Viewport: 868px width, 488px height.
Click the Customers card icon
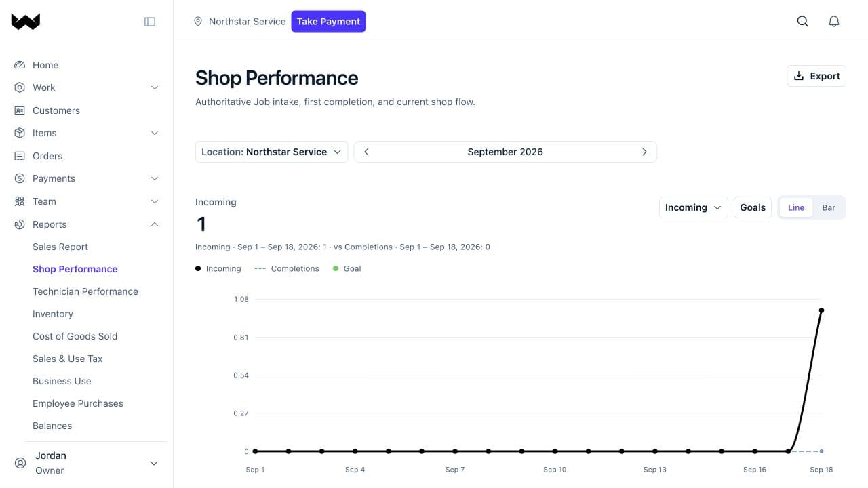point(20,110)
